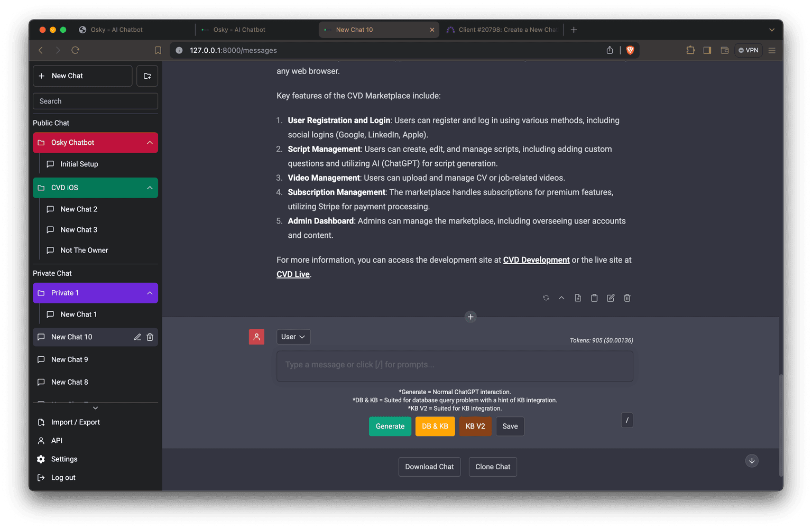The width and height of the screenshot is (812, 529).
Task: Open the Settings menu entry
Action: pos(64,459)
